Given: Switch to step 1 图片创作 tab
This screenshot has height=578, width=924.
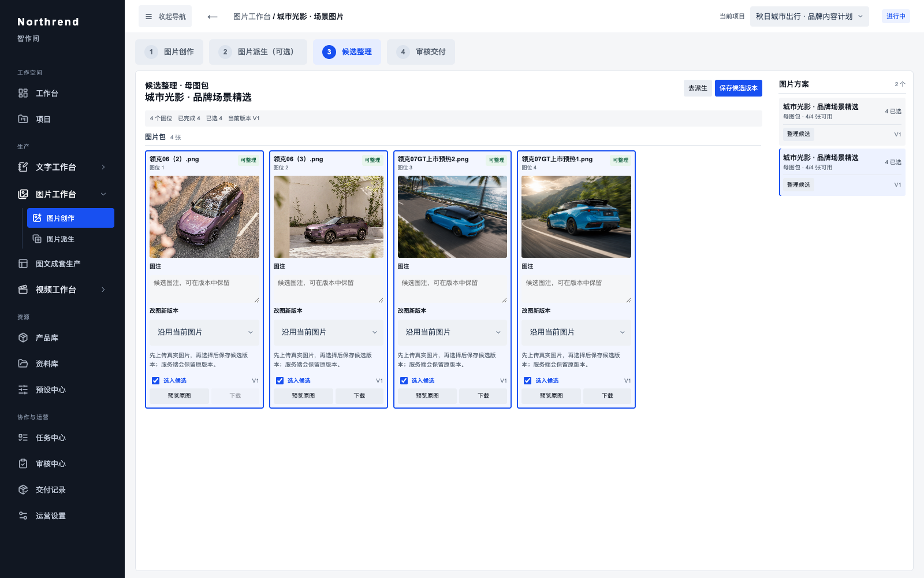Looking at the screenshot, I should click(169, 52).
